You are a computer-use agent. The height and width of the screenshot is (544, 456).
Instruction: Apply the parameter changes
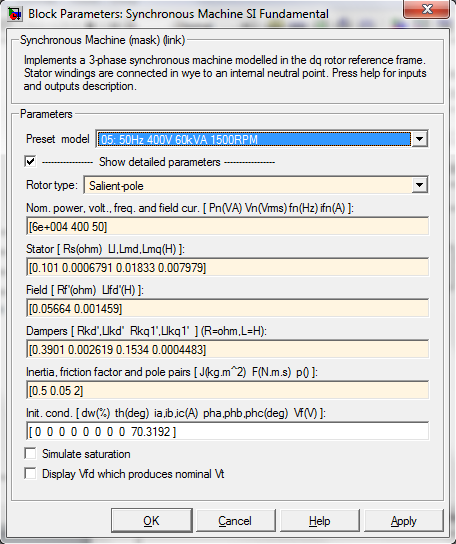404,520
